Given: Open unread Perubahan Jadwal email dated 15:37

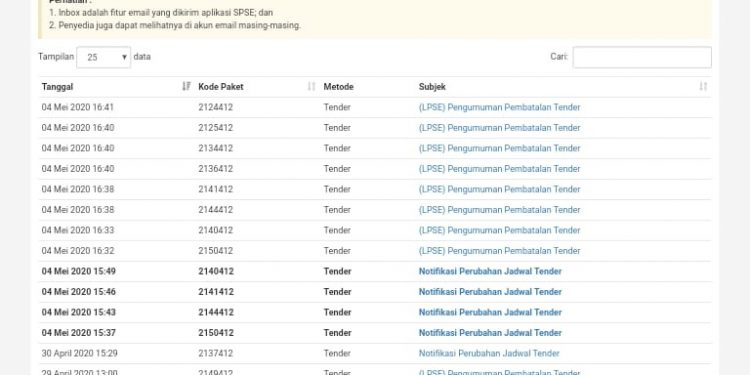Looking at the screenshot, I should pos(490,333).
